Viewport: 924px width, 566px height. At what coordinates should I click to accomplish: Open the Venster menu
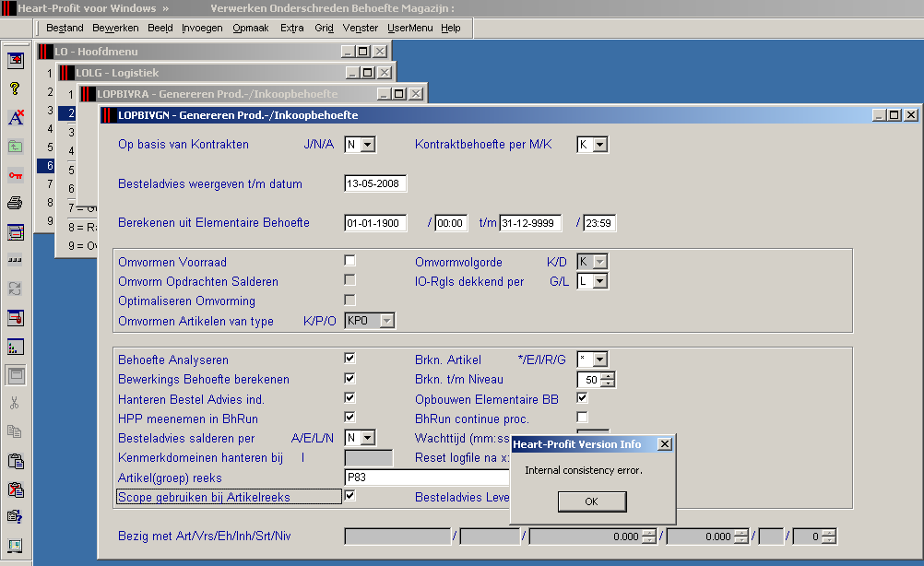click(x=360, y=28)
